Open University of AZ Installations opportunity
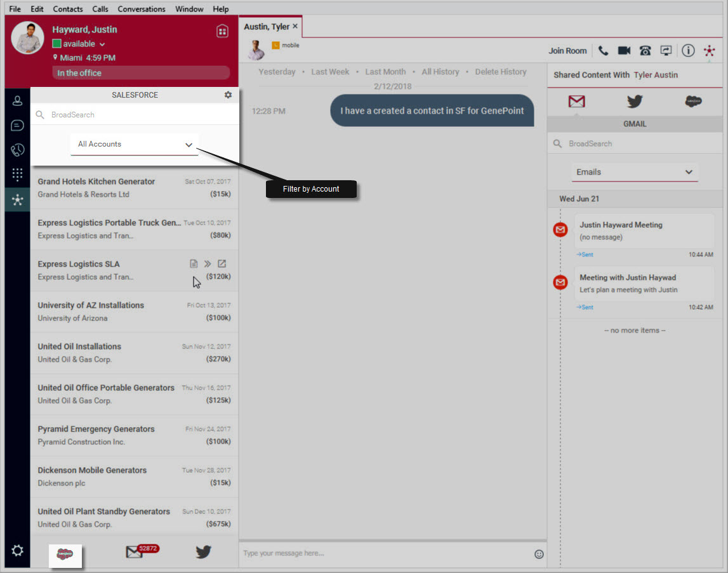728x573 pixels. (x=134, y=312)
